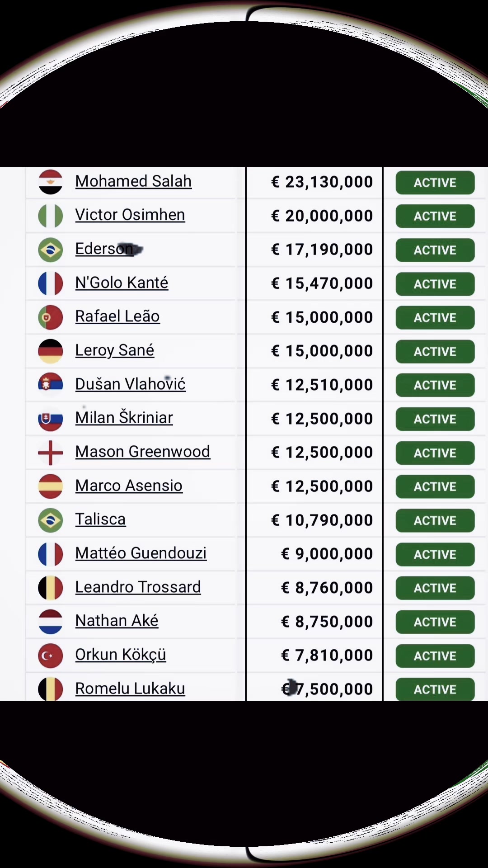The width and height of the screenshot is (488, 868).
Task: Click the Netherlands flag beside Nathan Aké
Action: (x=50, y=621)
